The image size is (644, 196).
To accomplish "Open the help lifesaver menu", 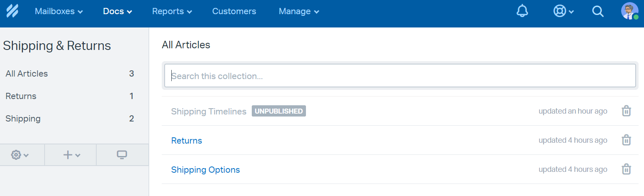I will 563,11.
